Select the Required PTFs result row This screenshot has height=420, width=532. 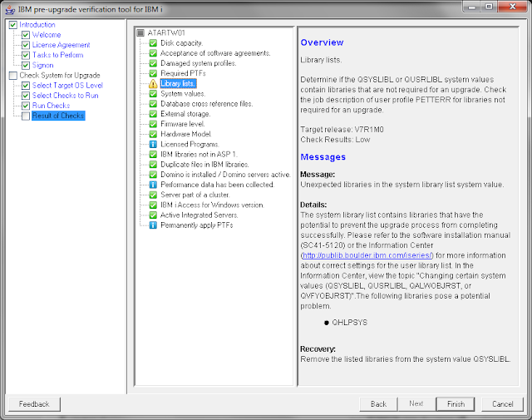click(x=183, y=73)
